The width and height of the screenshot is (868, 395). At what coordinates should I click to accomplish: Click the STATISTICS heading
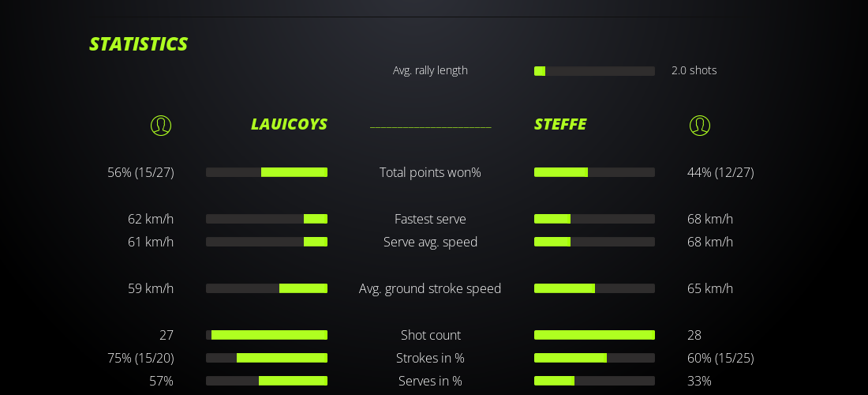[x=138, y=44]
